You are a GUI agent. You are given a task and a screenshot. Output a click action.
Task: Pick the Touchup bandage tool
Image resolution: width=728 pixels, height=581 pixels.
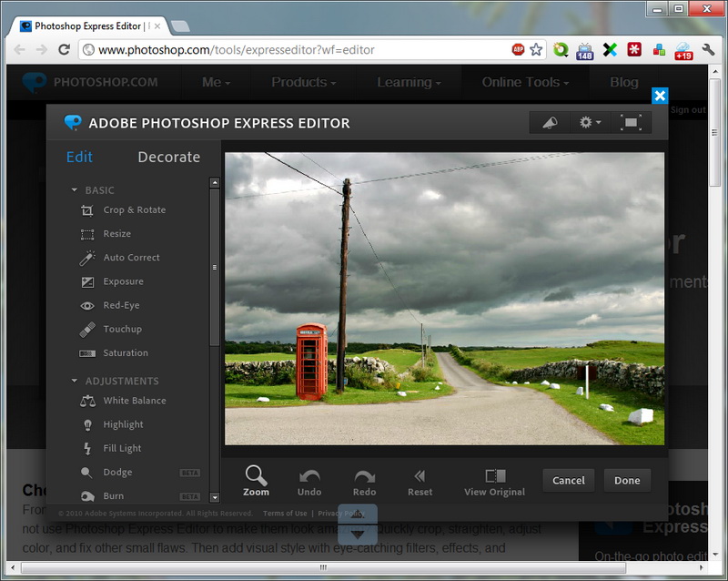click(121, 329)
